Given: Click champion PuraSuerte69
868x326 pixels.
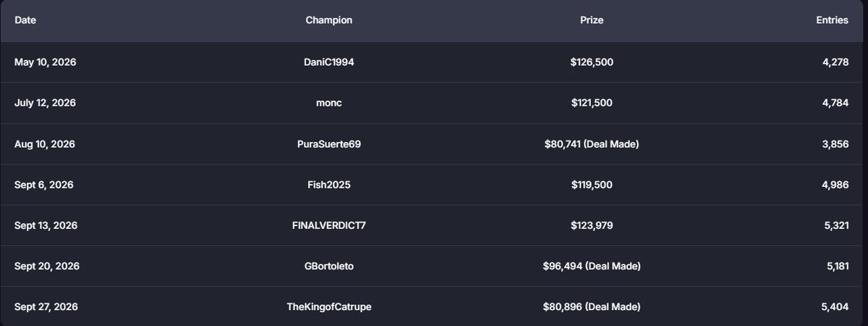Looking at the screenshot, I should (x=329, y=144).
